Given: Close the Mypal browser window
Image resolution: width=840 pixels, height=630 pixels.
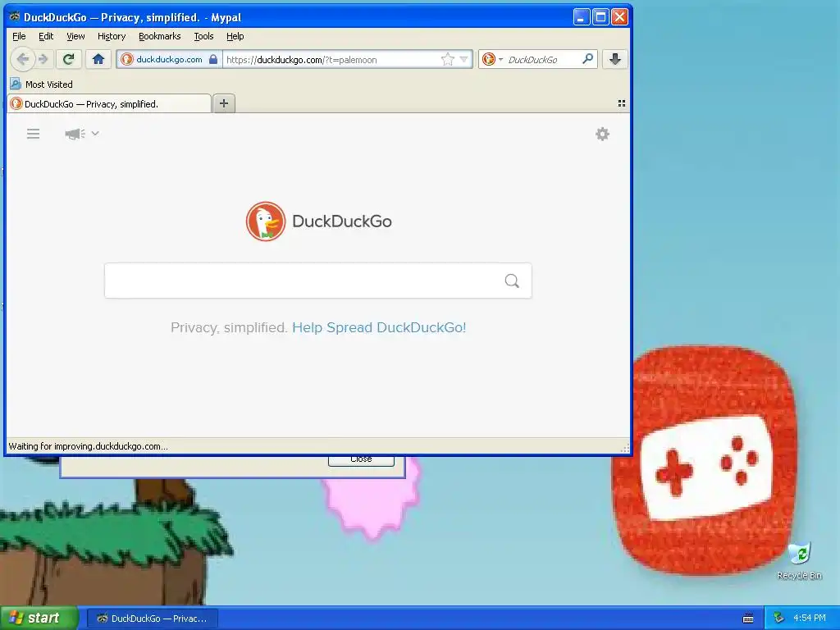Looking at the screenshot, I should (619, 17).
